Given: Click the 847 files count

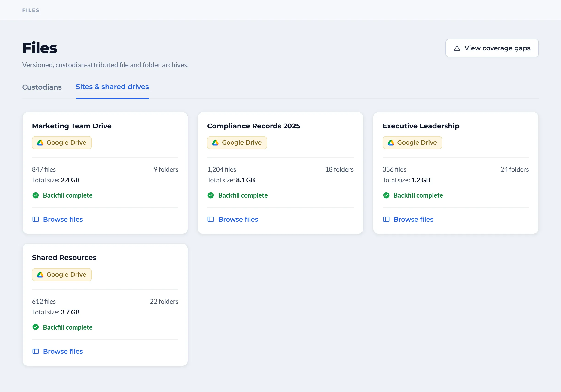Looking at the screenshot, I should point(44,169).
